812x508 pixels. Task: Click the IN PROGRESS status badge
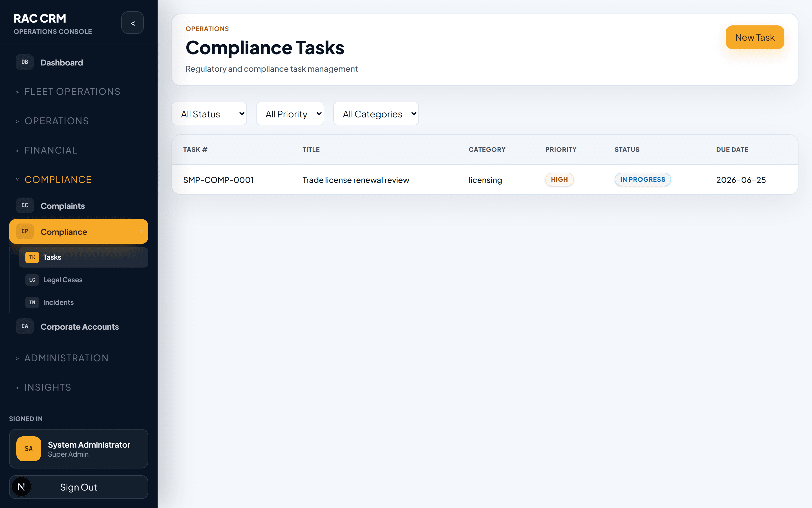(643, 179)
